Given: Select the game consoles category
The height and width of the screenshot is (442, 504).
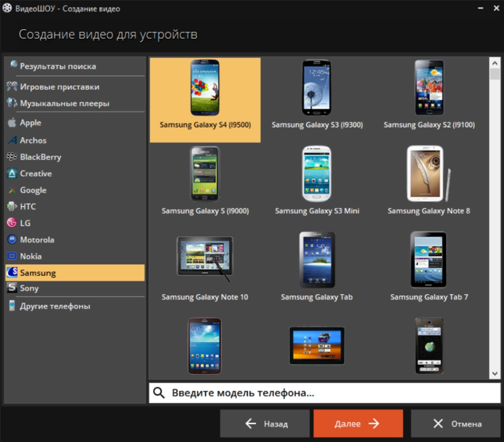Looking at the screenshot, I should 75,87.
